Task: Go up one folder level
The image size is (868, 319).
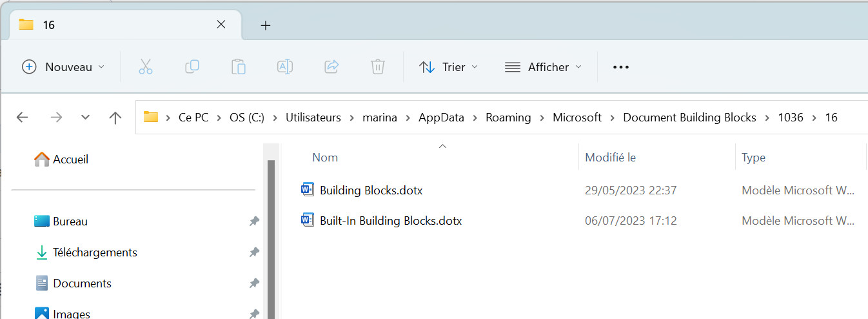Action: 115,117
